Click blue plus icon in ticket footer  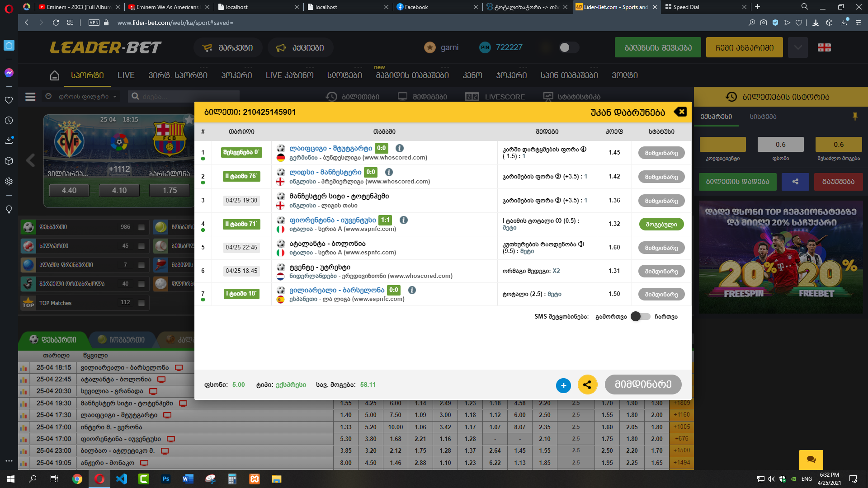pyautogui.click(x=563, y=385)
